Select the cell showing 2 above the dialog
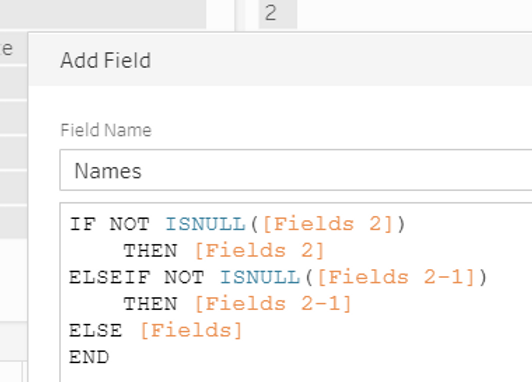The image size is (532, 382). click(x=278, y=14)
